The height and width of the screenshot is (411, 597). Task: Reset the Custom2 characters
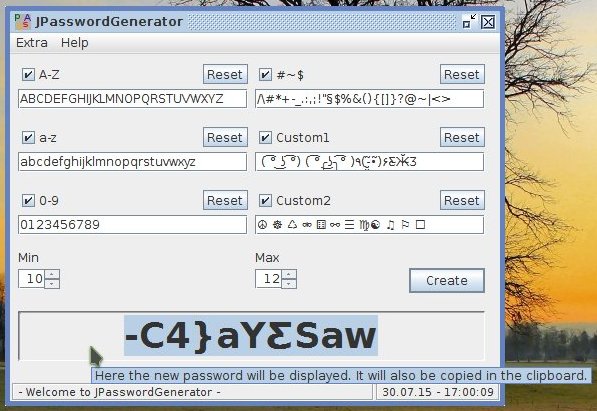pos(462,200)
